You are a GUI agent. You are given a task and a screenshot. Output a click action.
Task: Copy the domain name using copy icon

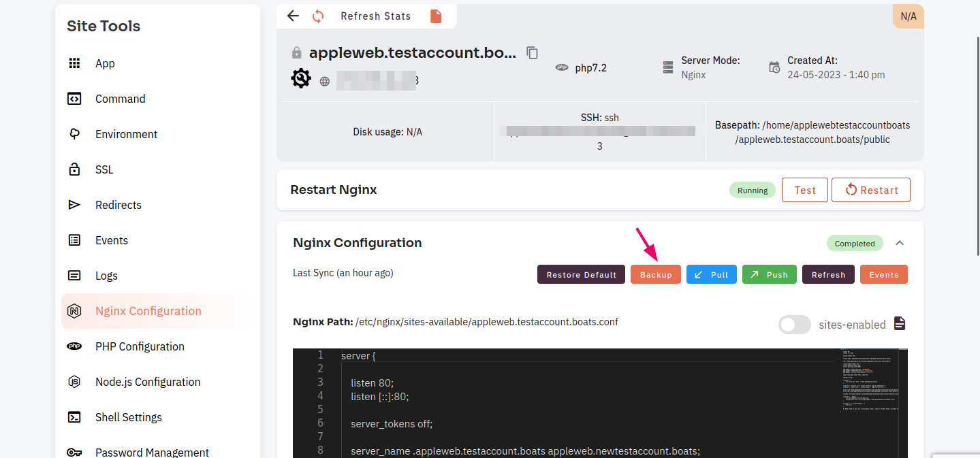tap(533, 53)
